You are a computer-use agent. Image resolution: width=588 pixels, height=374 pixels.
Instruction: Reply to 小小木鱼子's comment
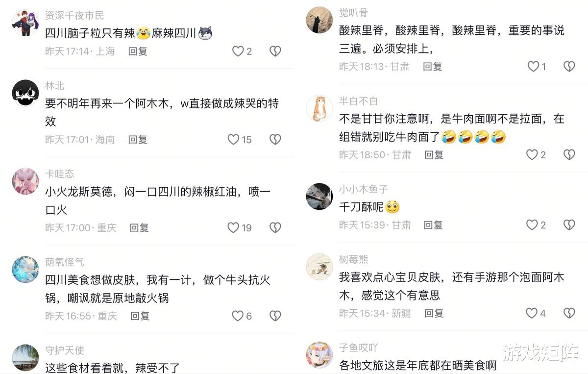pyautogui.click(x=433, y=224)
